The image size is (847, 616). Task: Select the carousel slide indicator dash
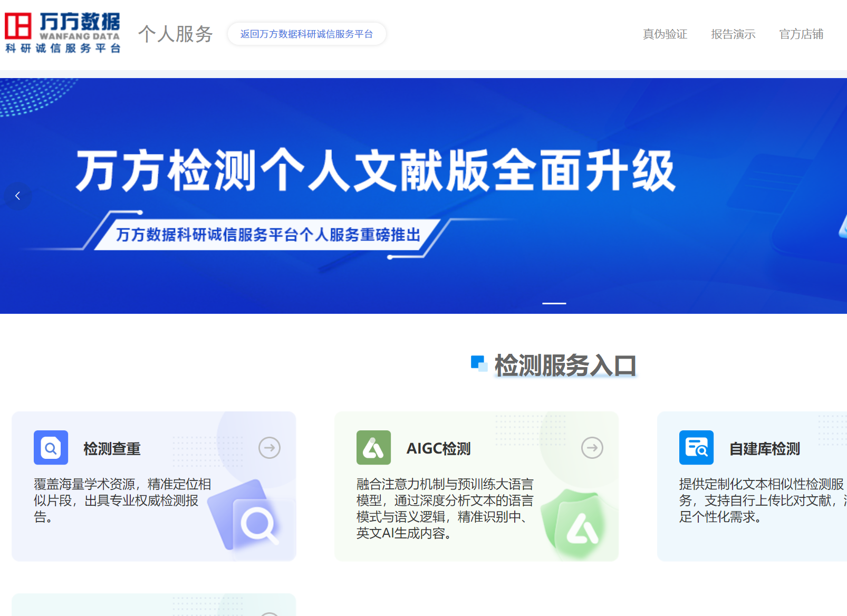click(x=554, y=303)
